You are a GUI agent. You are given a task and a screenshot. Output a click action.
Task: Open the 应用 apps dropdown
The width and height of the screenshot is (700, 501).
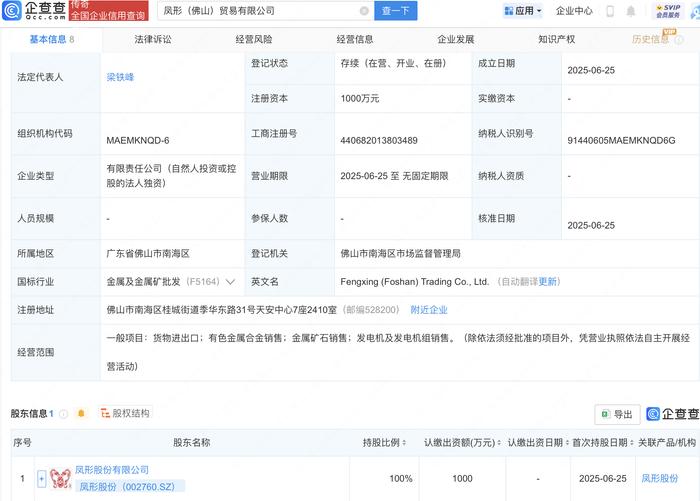pyautogui.click(x=523, y=11)
